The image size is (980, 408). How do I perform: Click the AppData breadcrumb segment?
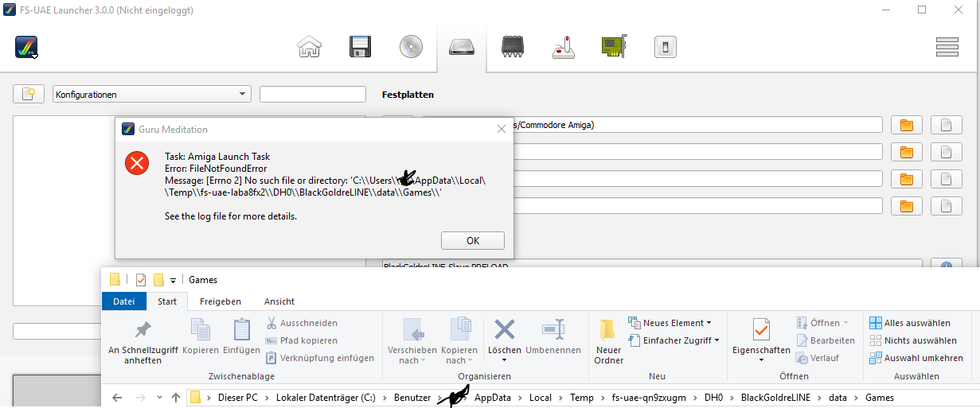point(494,397)
